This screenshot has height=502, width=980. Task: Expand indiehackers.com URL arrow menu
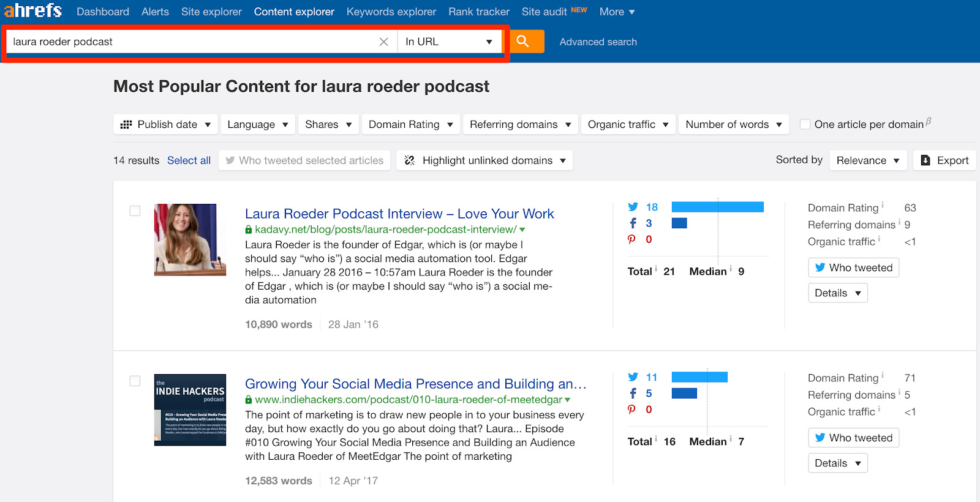[568, 400]
